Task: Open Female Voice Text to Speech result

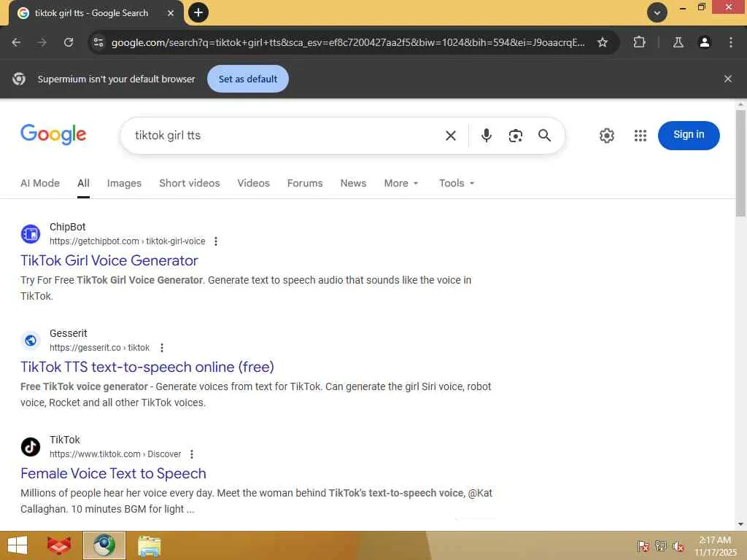Action: click(113, 473)
